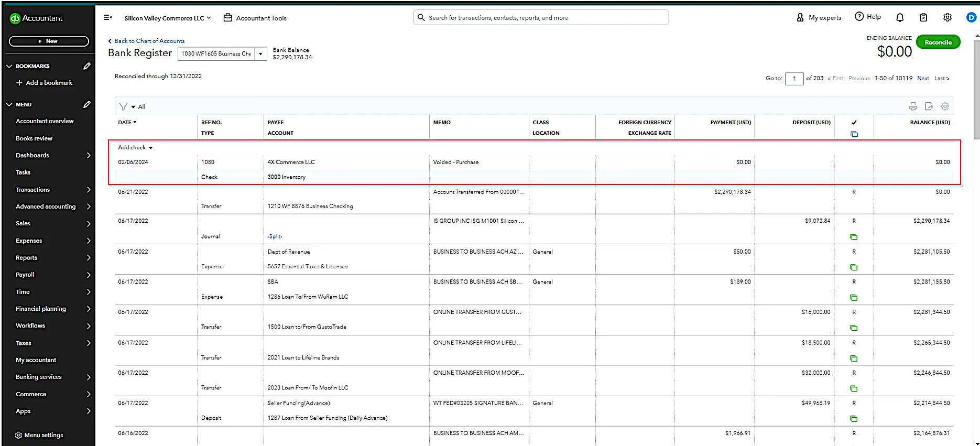
Task: Open the -Split- account link
Action: pyautogui.click(x=275, y=236)
